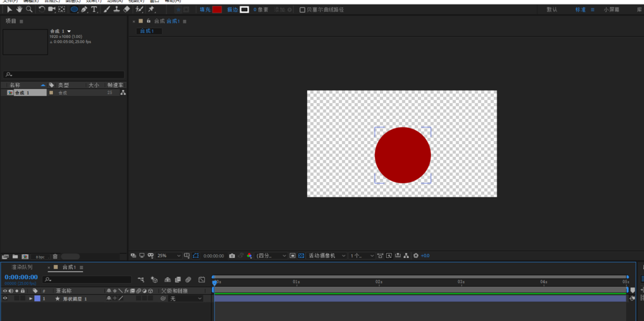
Task: Select the Puppet Pin tool
Action: 151,10
